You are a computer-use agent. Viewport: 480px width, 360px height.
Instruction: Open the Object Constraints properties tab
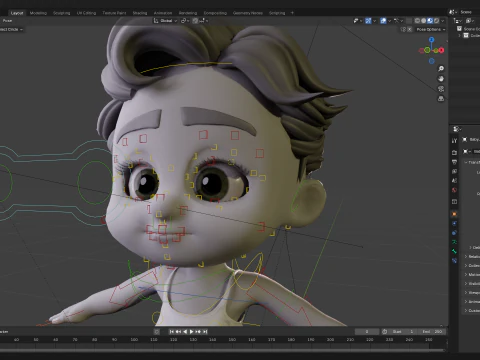click(454, 233)
